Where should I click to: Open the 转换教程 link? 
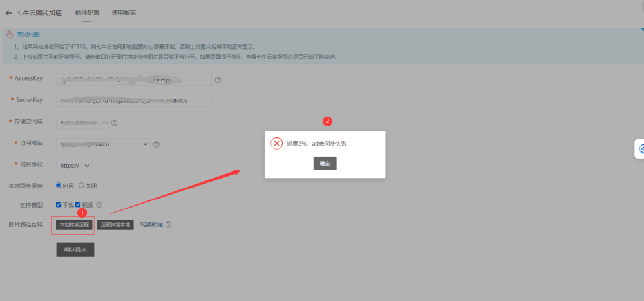click(x=151, y=224)
